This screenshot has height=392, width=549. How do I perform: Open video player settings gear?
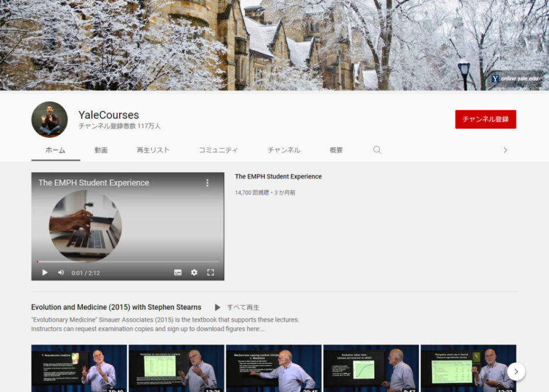pyautogui.click(x=194, y=273)
